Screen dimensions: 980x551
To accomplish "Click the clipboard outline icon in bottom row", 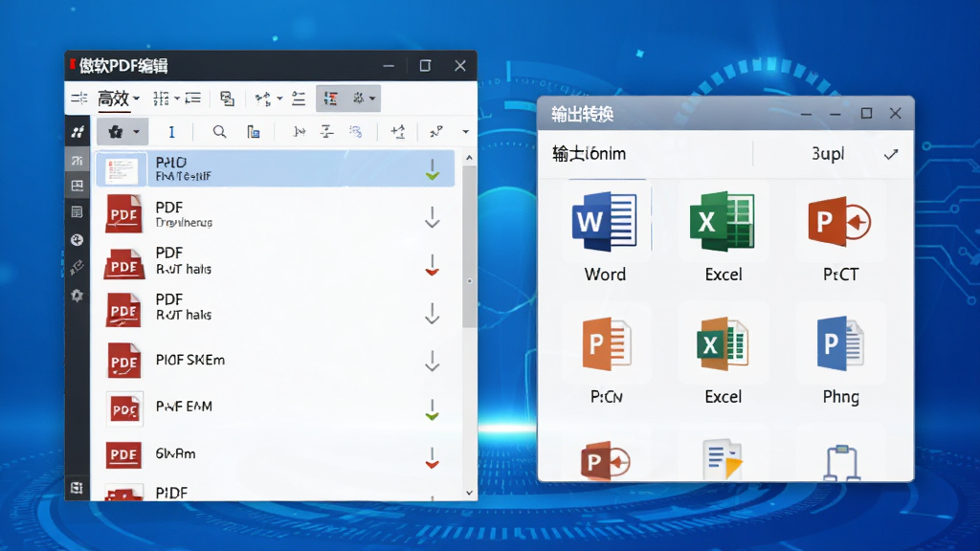I will click(x=841, y=462).
